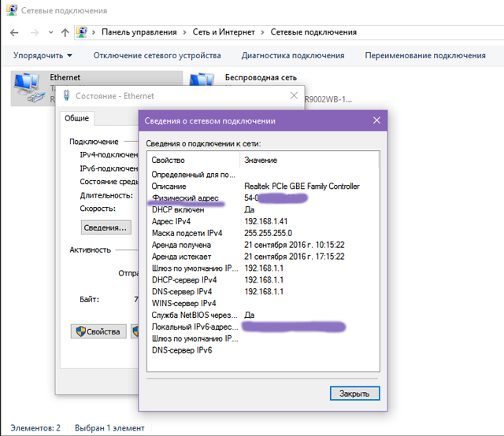The image size is (504, 436).
Task: Switch to the Общие tab
Action: coord(76,118)
